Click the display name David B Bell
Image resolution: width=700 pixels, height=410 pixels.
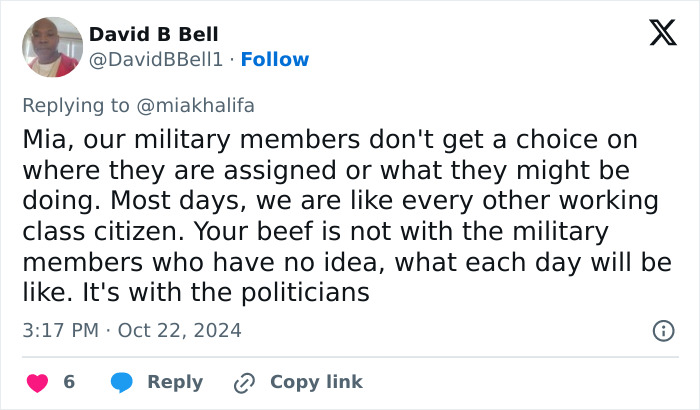pos(154,35)
